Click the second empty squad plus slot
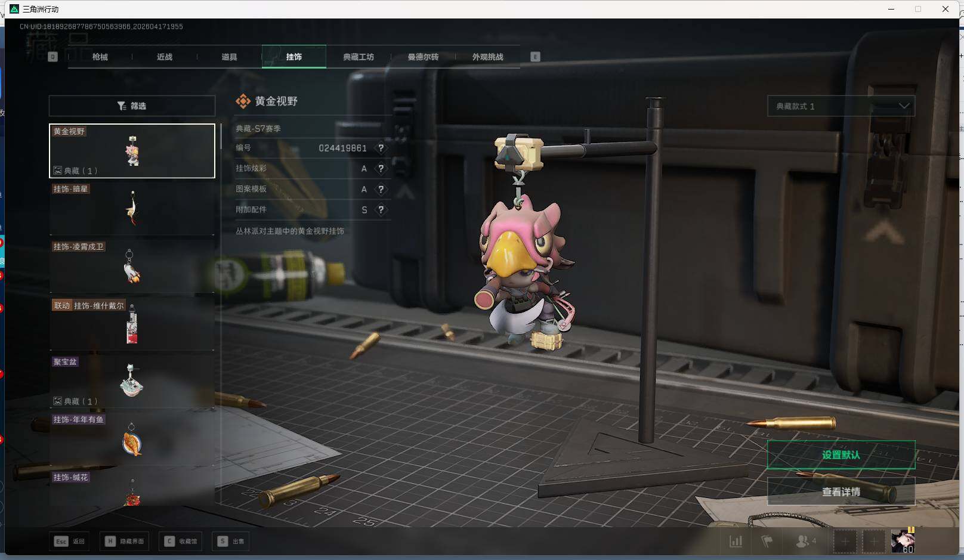This screenshot has height=560, width=964. coord(874,542)
